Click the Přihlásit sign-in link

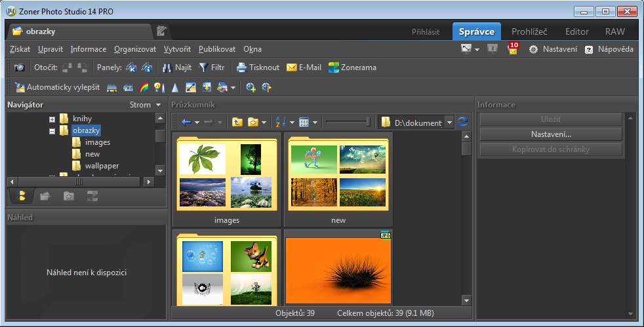426,31
